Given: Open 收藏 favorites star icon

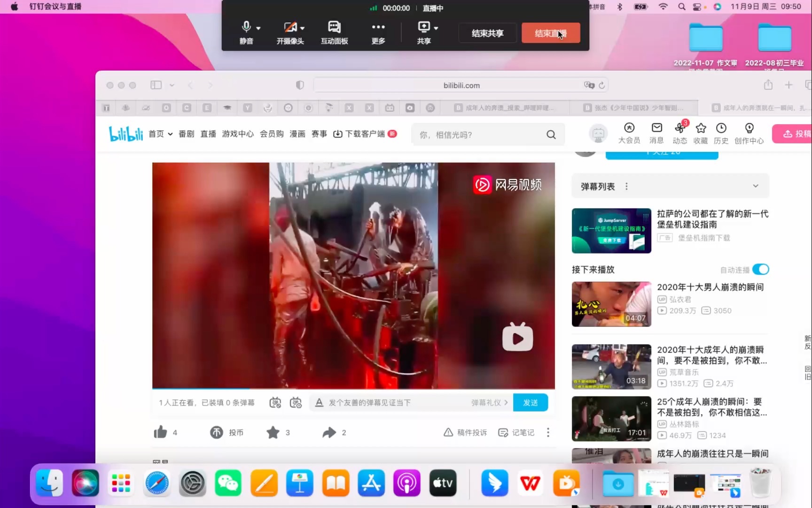Looking at the screenshot, I should point(701,134).
